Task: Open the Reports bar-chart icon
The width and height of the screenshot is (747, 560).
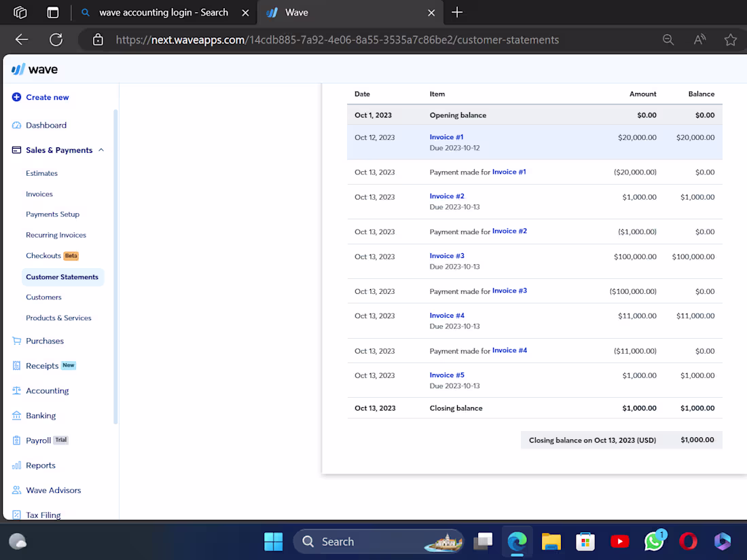Action: pyautogui.click(x=15, y=465)
